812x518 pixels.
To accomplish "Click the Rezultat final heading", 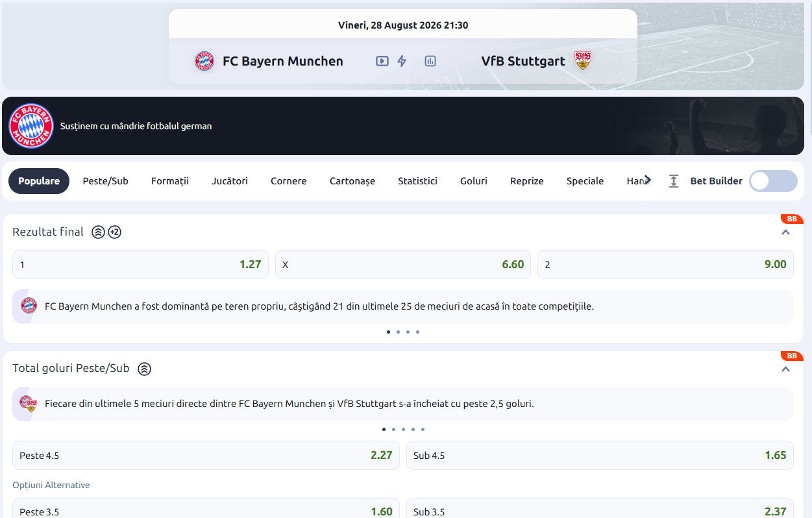I will 48,232.
